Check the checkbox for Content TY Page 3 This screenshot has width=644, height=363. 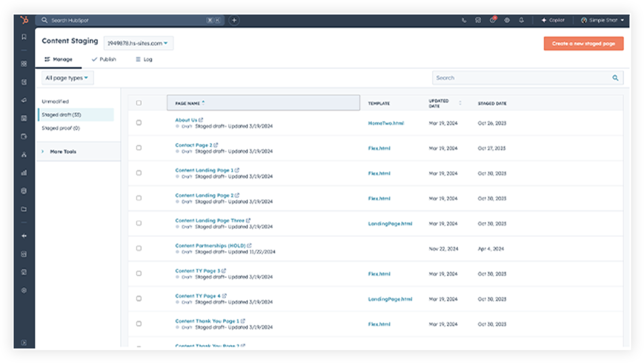(x=139, y=273)
